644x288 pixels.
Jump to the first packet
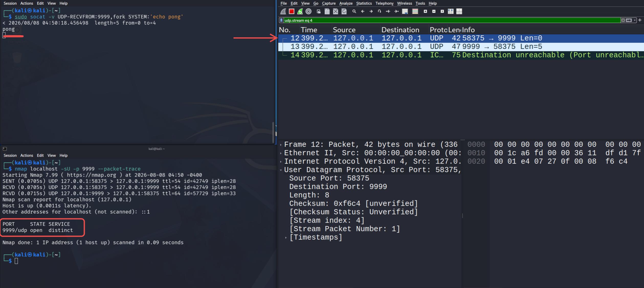pyautogui.click(x=388, y=11)
